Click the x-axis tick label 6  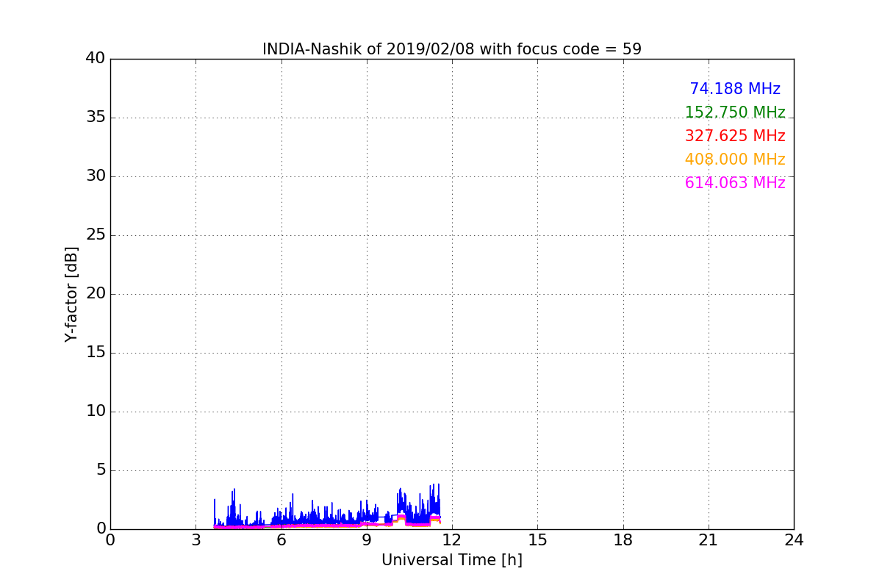281,539
